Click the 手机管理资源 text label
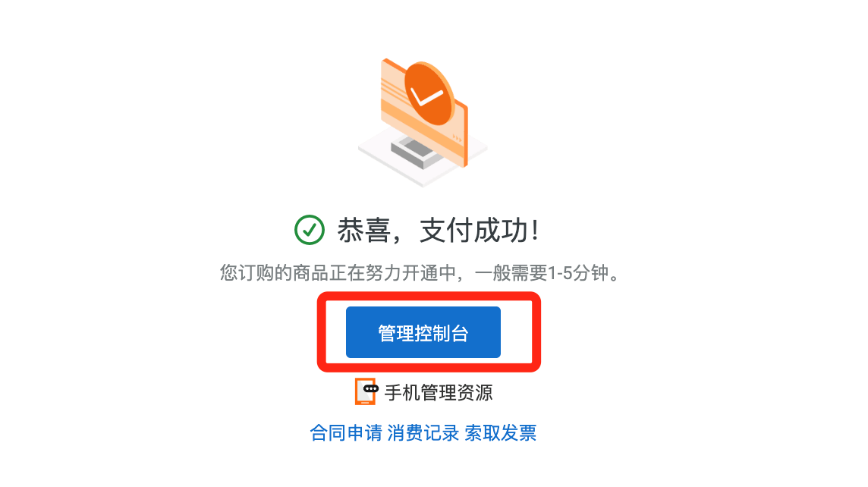 (439, 392)
